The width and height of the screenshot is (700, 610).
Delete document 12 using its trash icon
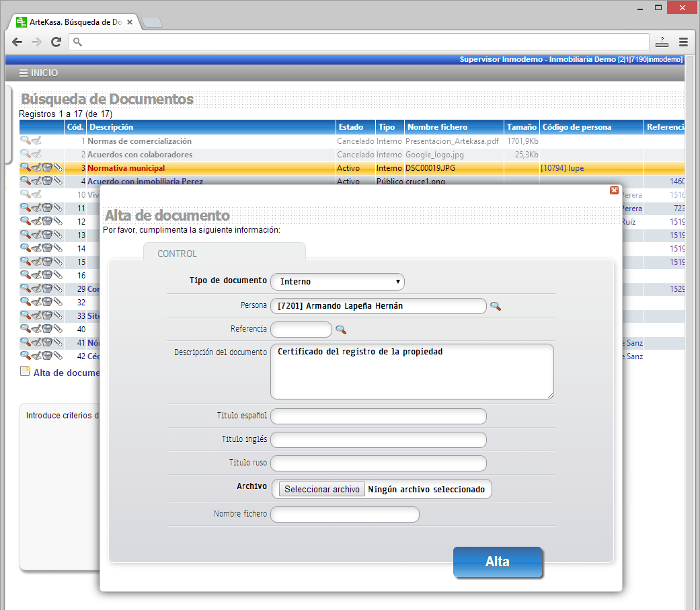tap(47, 221)
